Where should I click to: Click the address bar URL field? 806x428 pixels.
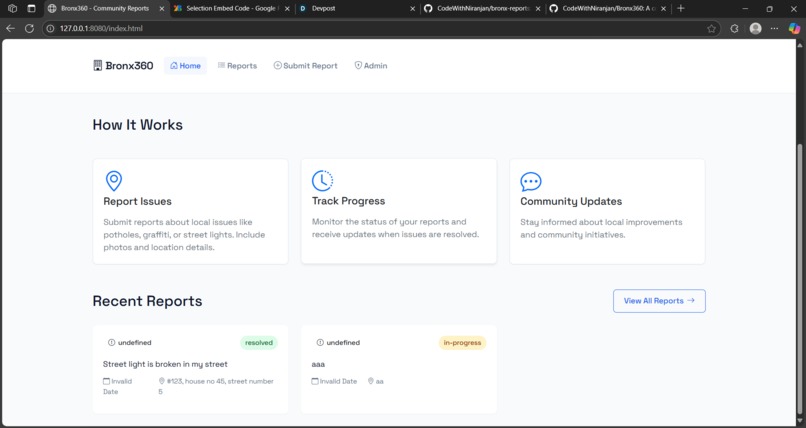(380, 29)
